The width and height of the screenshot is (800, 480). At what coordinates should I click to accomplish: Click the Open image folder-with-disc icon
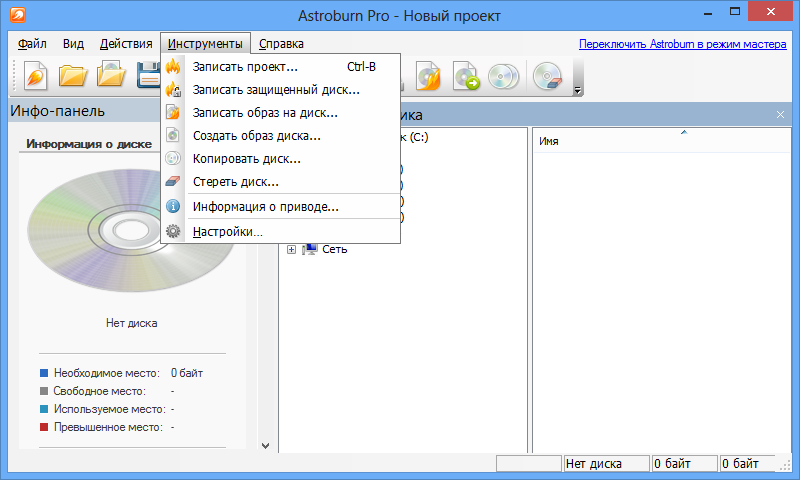tap(111, 74)
